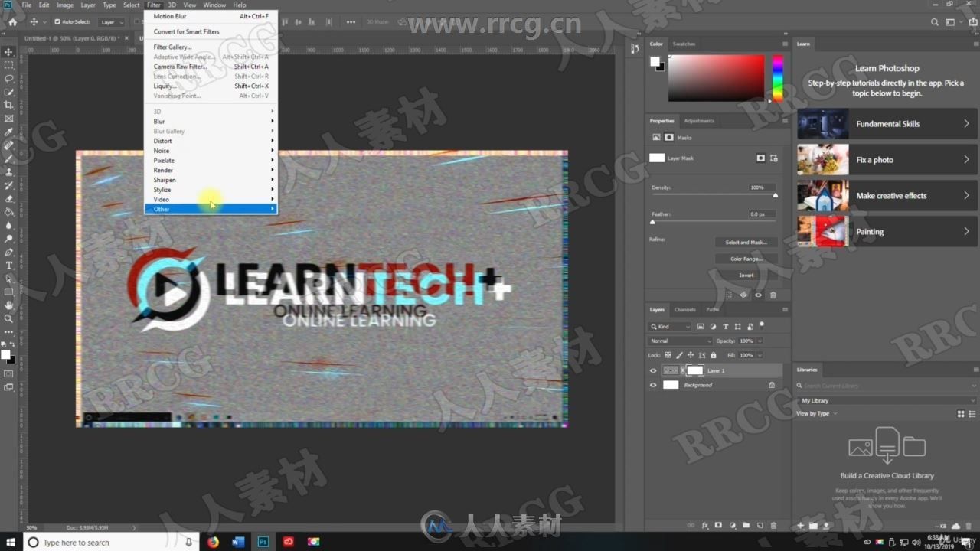Choose Liquify from the Filter menu
The image size is (980, 551).
[x=211, y=86]
